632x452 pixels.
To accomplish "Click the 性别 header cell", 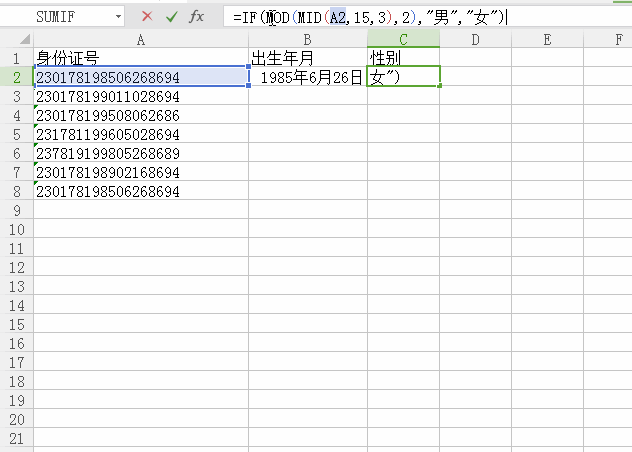I will [x=403, y=58].
